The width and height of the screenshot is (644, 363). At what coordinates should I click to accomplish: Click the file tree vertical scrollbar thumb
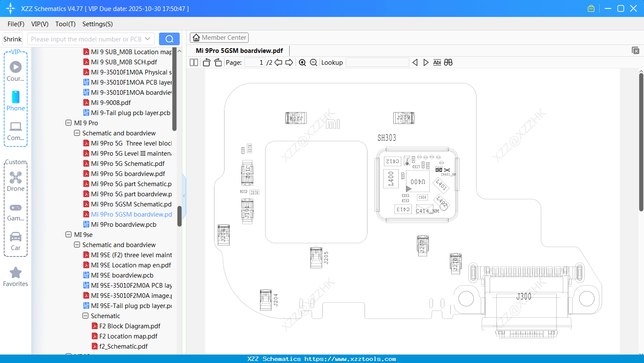click(179, 216)
